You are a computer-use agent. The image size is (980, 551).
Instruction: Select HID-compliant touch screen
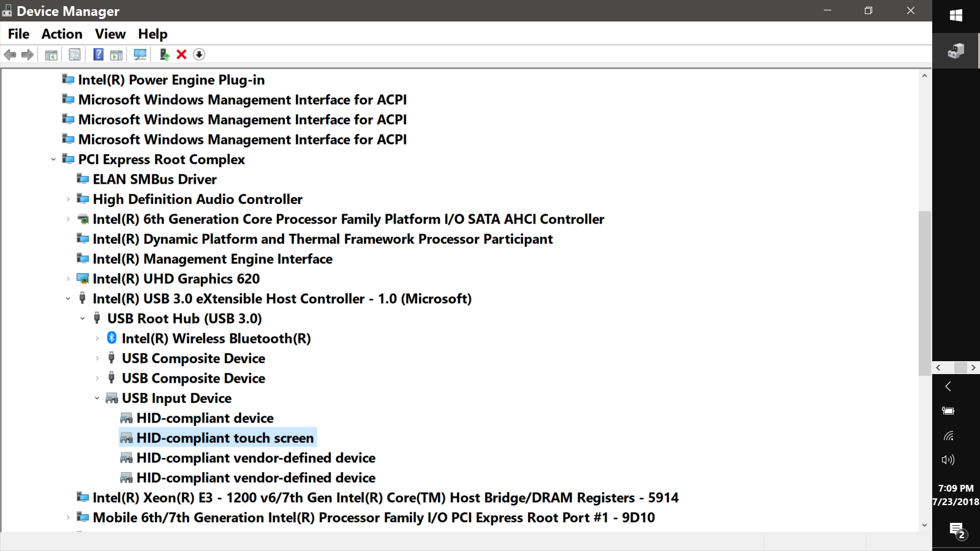coord(217,438)
